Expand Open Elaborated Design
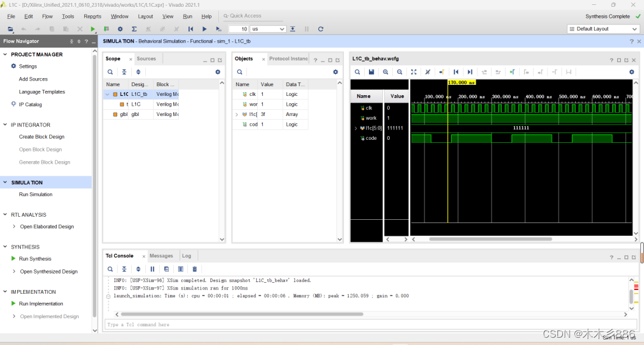Image resolution: width=644 pixels, height=345 pixels. pyautogui.click(x=14, y=227)
